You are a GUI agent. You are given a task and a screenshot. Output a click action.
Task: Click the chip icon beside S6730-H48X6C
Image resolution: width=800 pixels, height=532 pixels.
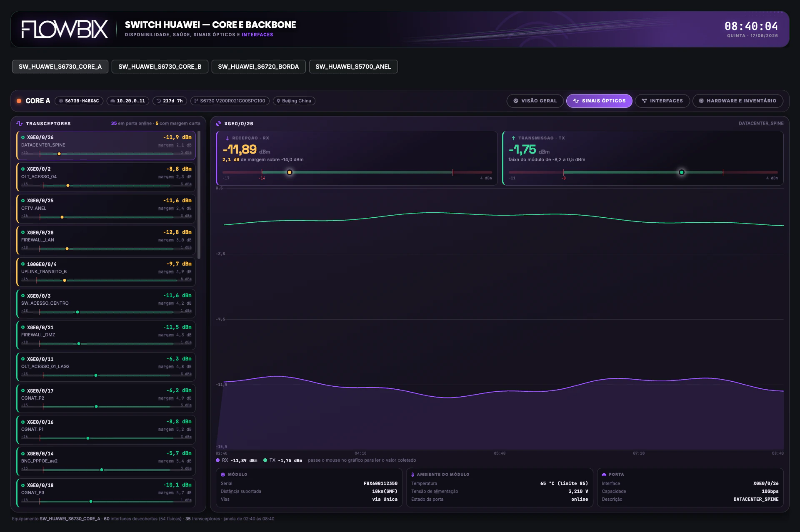click(x=61, y=101)
